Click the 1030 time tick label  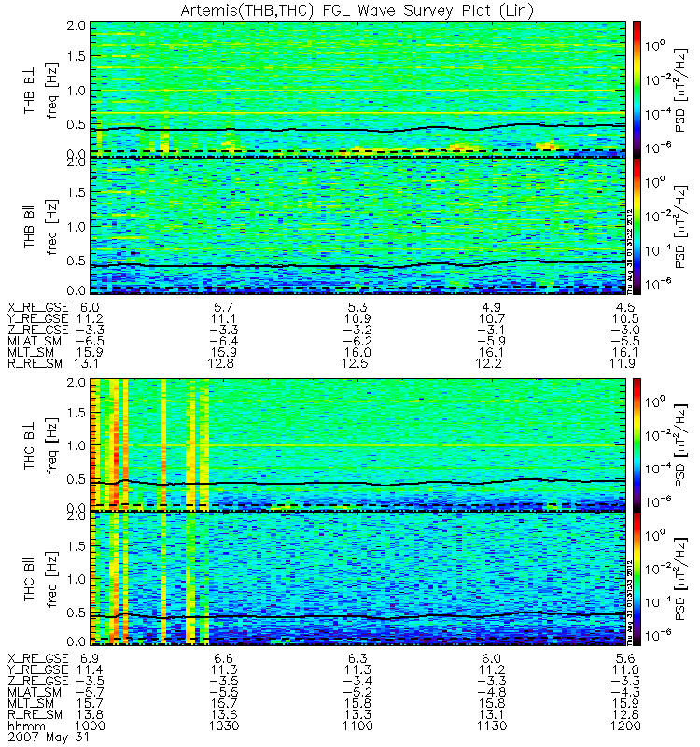pos(224,726)
